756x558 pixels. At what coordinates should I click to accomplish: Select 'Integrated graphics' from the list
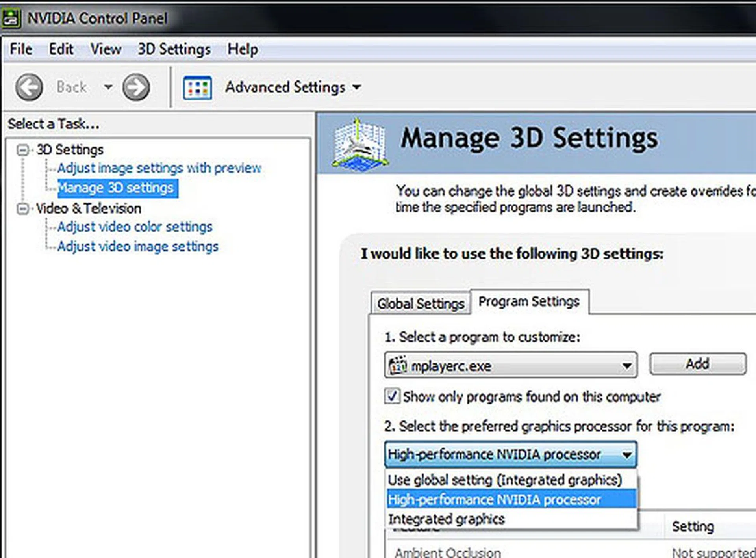447,519
